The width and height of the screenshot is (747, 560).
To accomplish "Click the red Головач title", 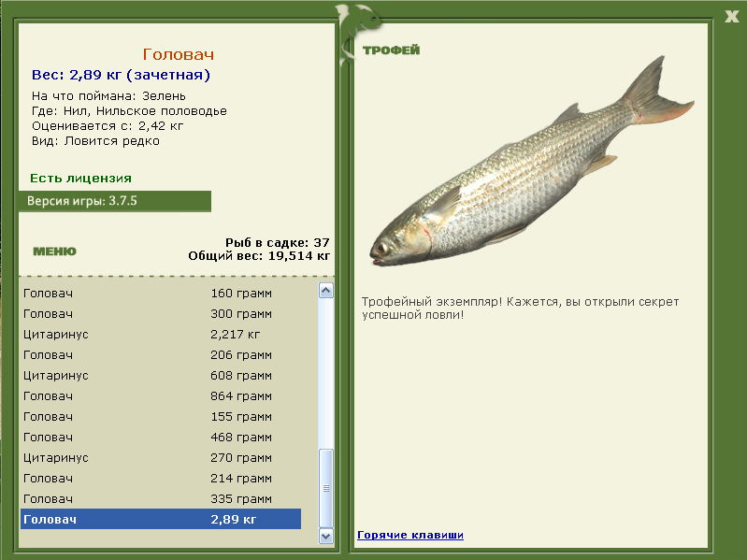I will point(179,54).
